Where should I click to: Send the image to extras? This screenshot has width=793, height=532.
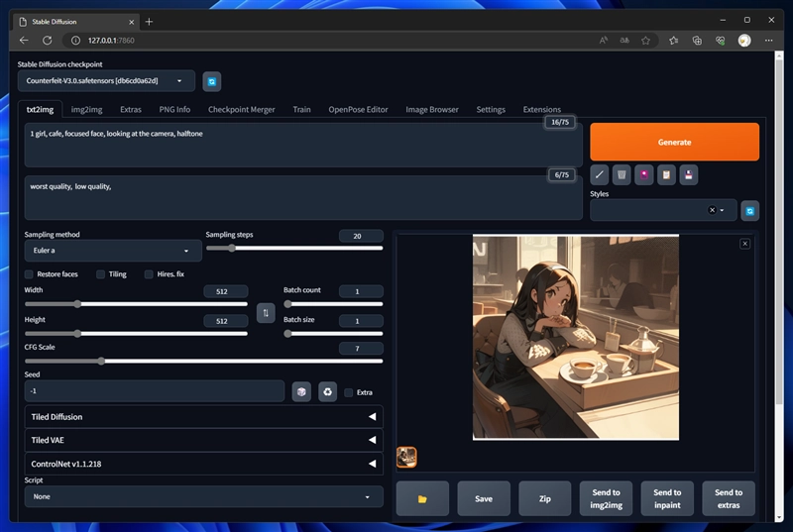click(729, 498)
